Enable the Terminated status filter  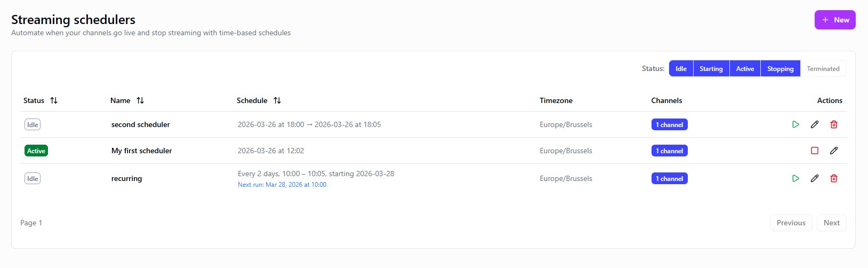point(823,69)
